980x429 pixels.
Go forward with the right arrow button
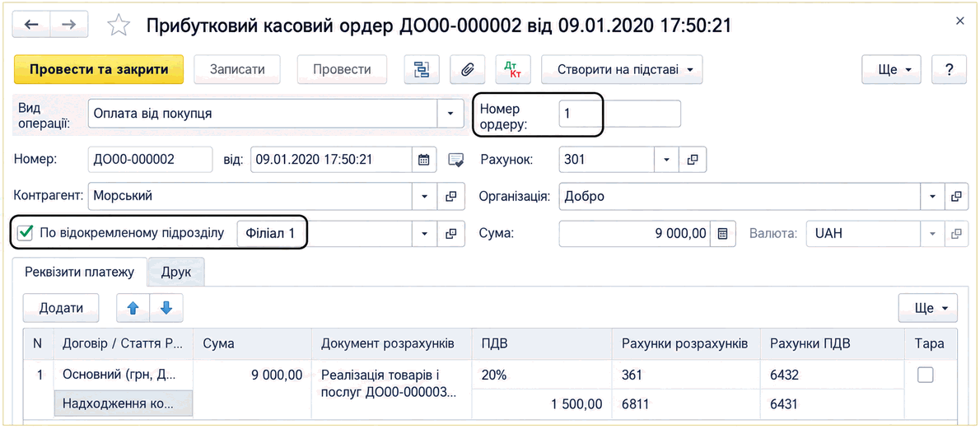[68, 25]
